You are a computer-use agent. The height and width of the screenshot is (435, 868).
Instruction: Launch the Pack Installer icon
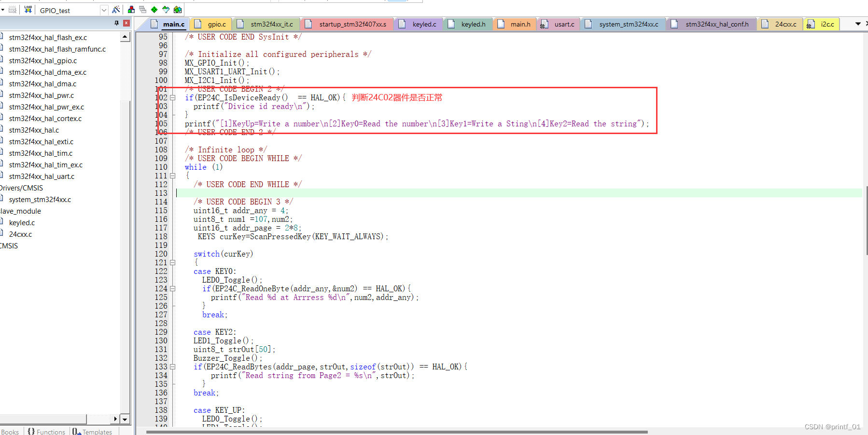(178, 10)
